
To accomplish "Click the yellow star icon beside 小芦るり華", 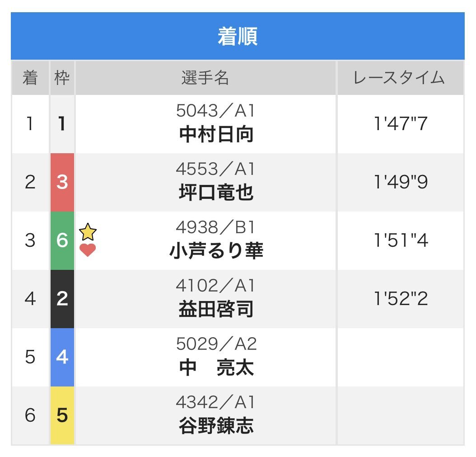I will point(88,232).
